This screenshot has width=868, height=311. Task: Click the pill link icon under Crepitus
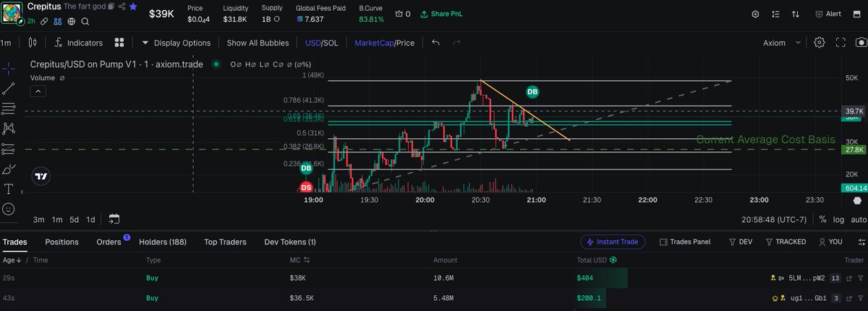44,22
